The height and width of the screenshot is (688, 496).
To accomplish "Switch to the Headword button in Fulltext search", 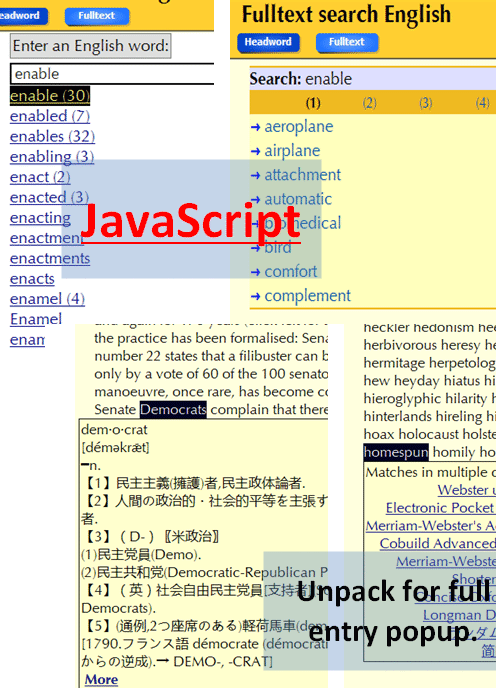I will pos(268,42).
